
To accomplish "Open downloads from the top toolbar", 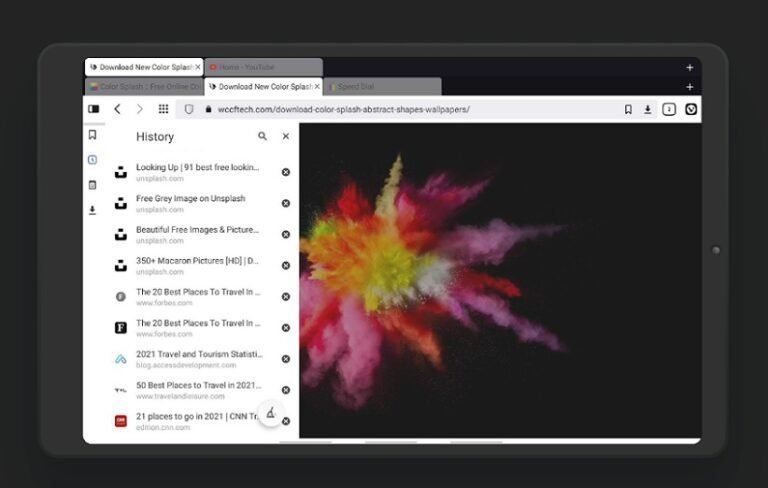I will [x=648, y=109].
